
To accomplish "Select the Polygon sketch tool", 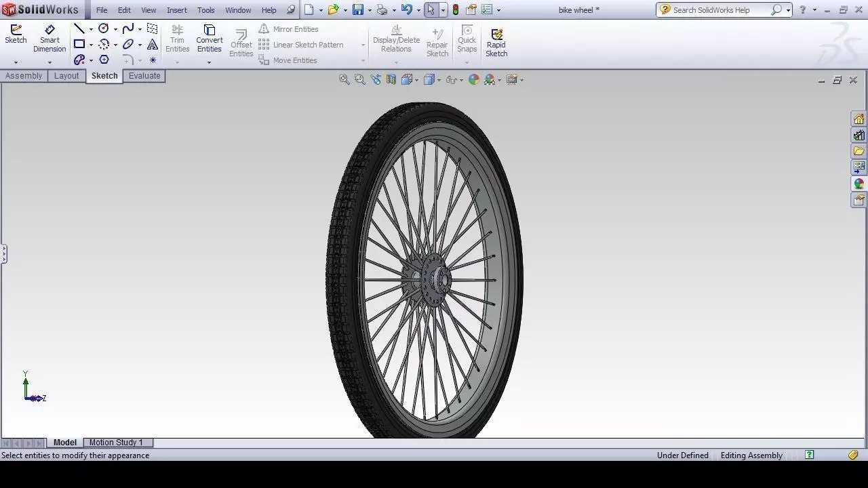I will pos(104,60).
